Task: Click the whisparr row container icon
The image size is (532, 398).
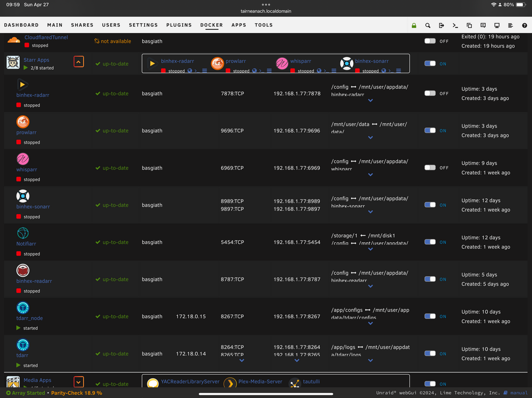Action: [x=23, y=159]
